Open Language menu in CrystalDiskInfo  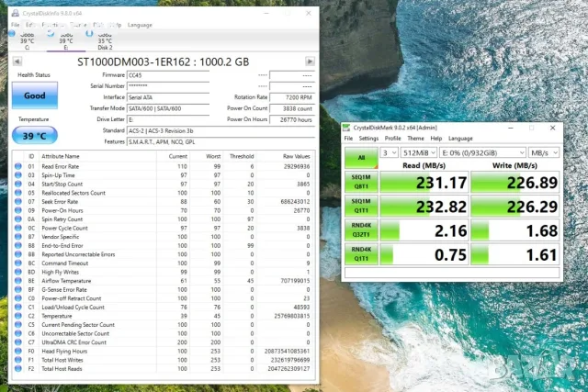[140, 25]
